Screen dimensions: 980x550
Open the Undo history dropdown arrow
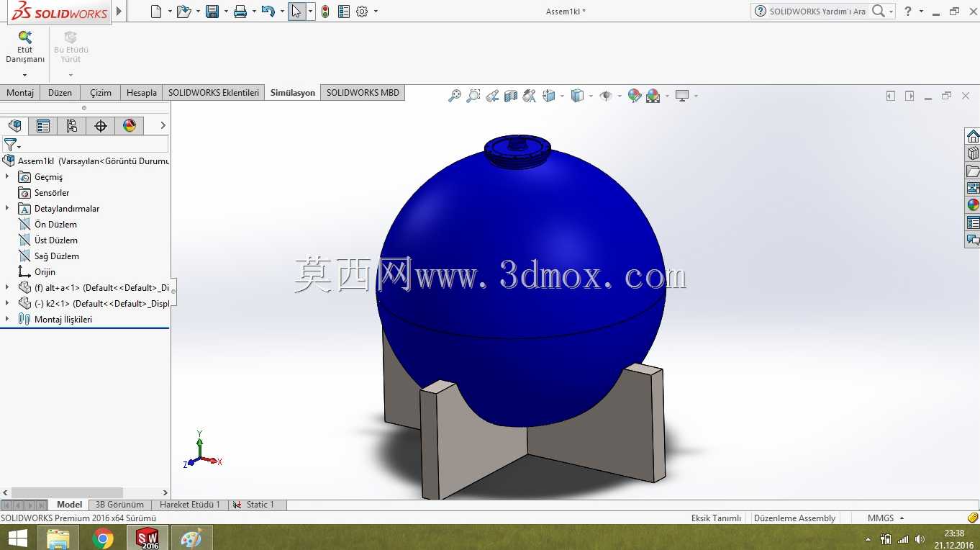(x=282, y=12)
